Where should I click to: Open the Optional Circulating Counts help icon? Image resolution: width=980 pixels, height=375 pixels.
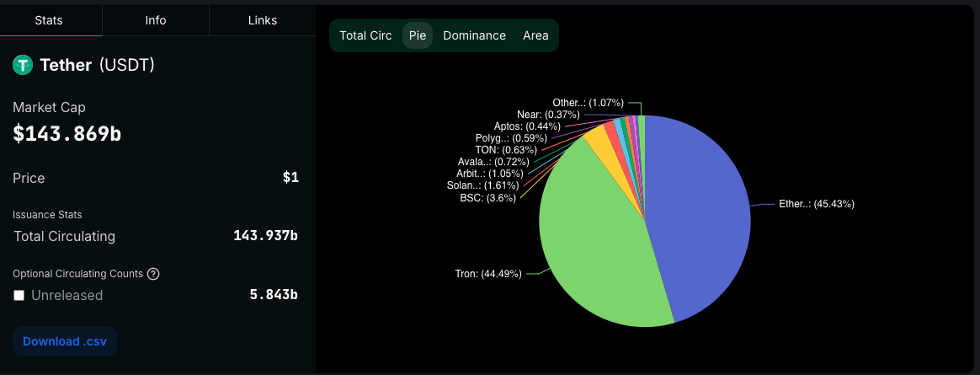click(153, 274)
